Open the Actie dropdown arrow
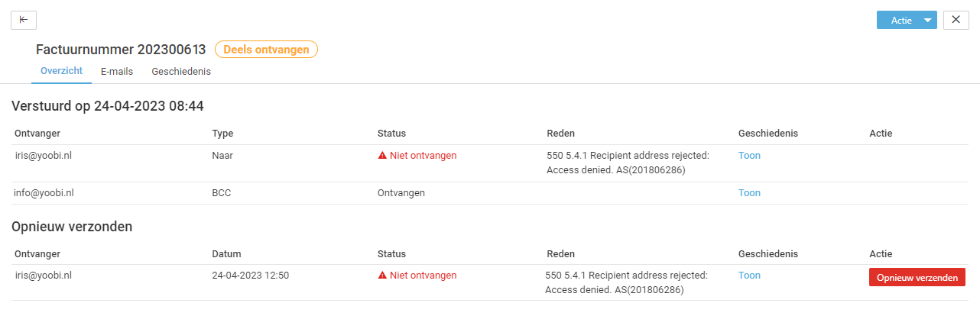Image resolution: width=980 pixels, height=316 pixels. coord(928,21)
